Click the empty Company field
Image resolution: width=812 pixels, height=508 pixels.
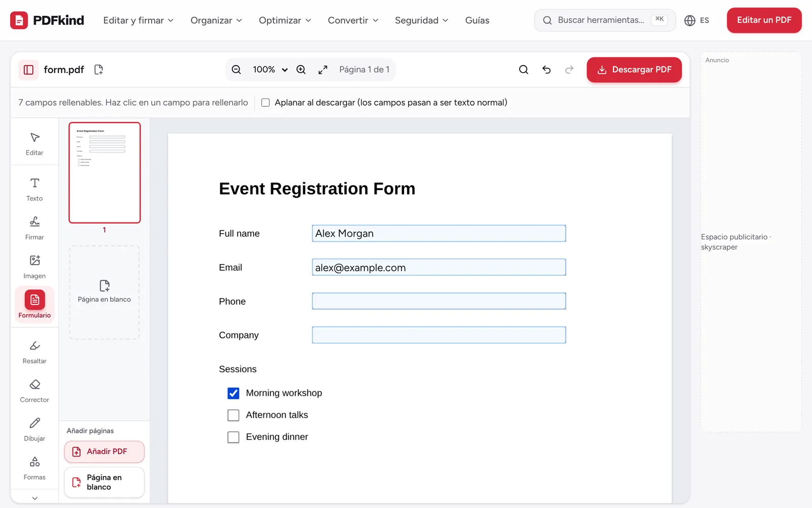point(439,335)
